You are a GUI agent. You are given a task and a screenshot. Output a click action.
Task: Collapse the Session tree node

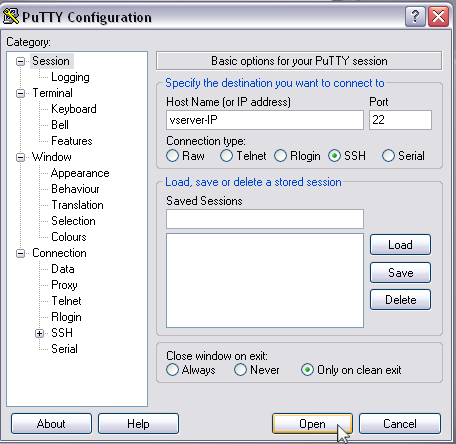pyautogui.click(x=20, y=61)
